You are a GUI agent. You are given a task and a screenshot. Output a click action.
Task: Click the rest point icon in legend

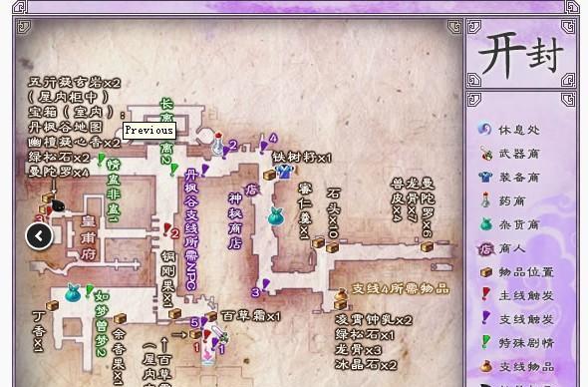click(484, 129)
